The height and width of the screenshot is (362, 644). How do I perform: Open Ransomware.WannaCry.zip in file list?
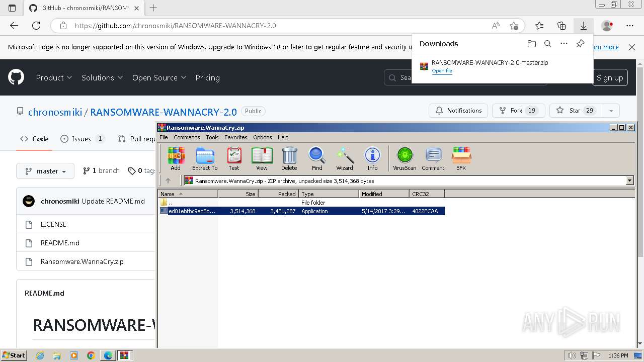(x=82, y=261)
